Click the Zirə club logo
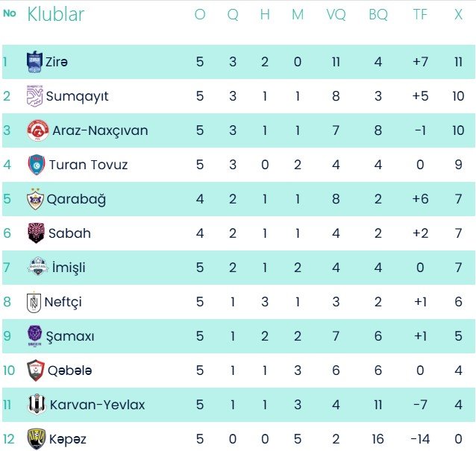The image size is (476, 451). [x=34, y=62]
